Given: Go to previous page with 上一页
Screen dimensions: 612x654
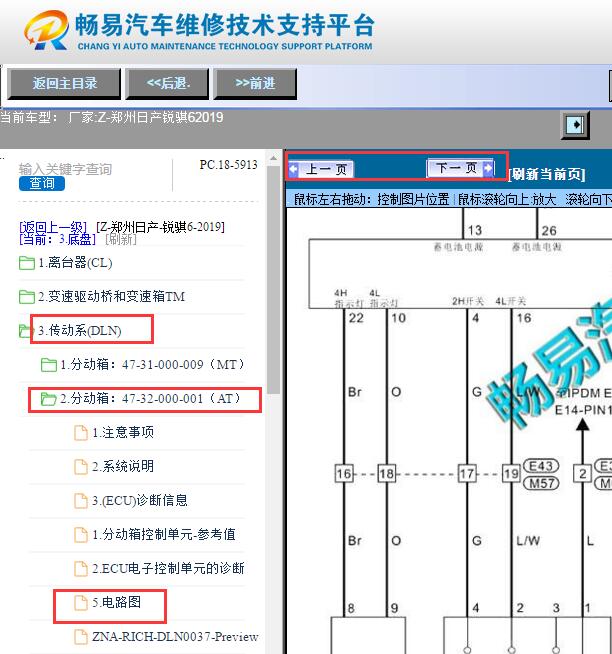Looking at the screenshot, I should coord(321,169).
